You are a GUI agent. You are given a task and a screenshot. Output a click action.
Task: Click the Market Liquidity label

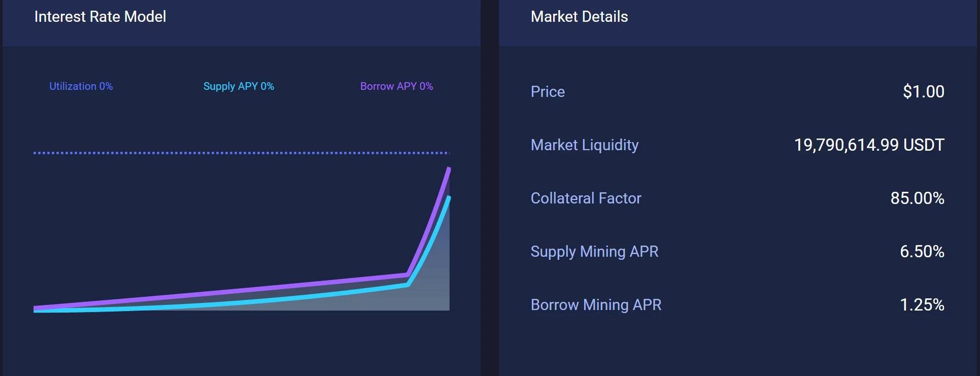click(x=584, y=145)
